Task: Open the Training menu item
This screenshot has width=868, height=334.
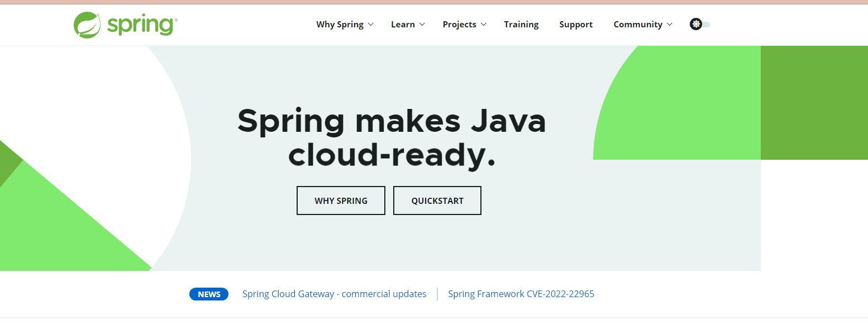Action: tap(521, 25)
